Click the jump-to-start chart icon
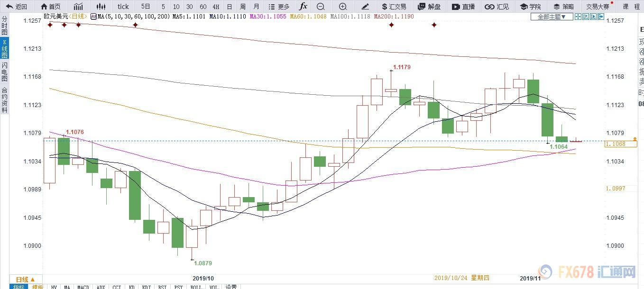Image resolution: width=644 pixels, height=289 pixels. [586, 17]
